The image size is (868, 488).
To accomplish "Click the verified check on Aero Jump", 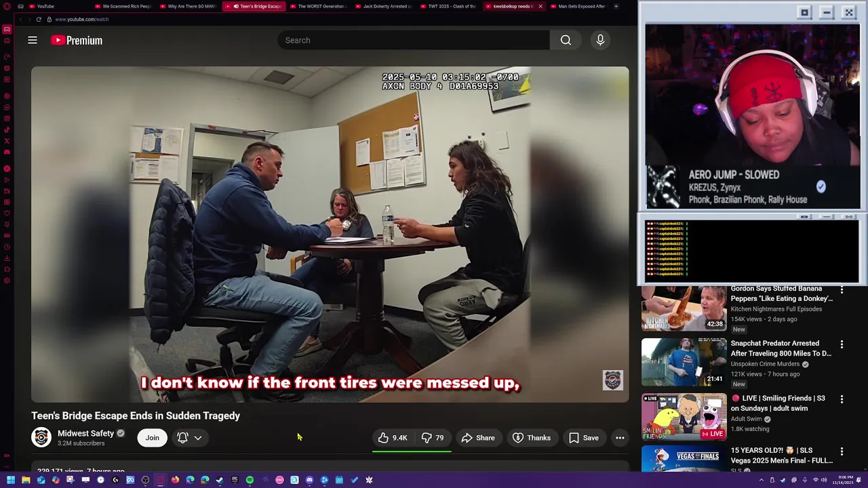I will [x=821, y=186].
